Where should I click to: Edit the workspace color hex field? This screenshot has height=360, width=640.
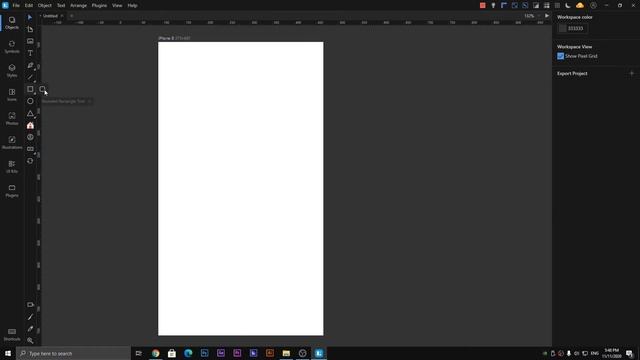click(577, 28)
